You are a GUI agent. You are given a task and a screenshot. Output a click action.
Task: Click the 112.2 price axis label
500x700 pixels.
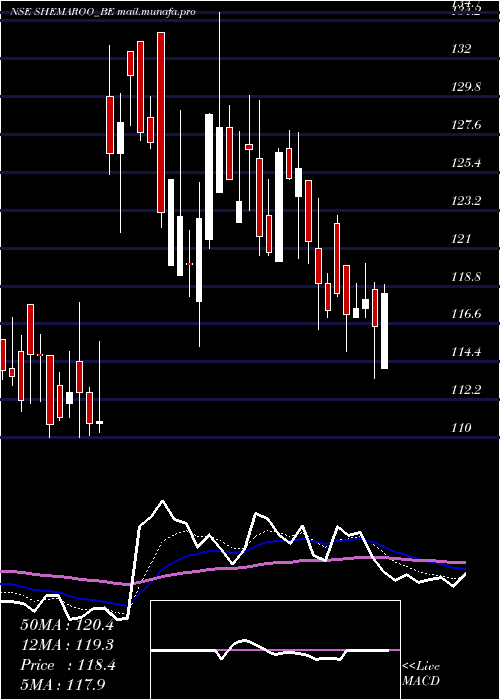[466, 390]
